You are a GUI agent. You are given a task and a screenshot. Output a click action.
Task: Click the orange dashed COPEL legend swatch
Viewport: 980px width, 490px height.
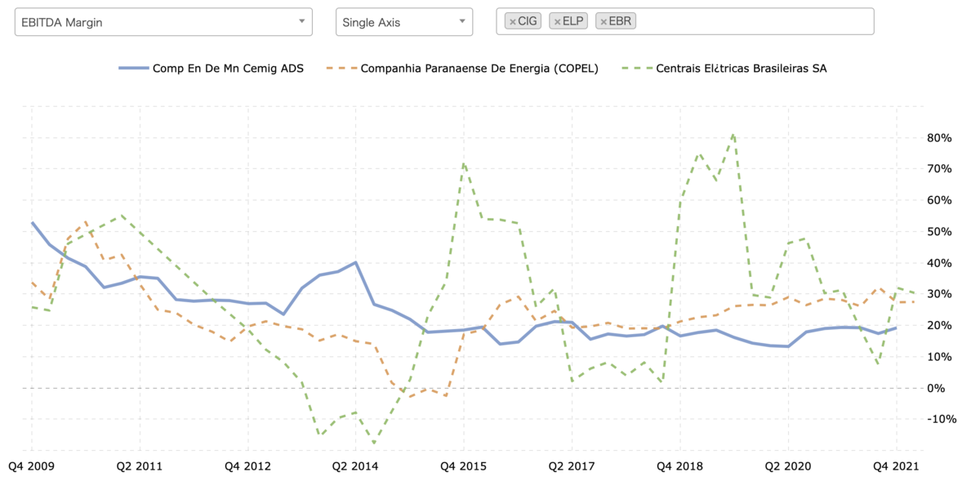tap(340, 69)
